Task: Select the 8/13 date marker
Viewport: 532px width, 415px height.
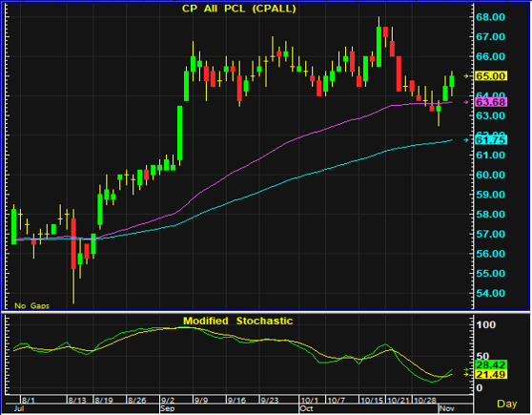Action: point(77,400)
